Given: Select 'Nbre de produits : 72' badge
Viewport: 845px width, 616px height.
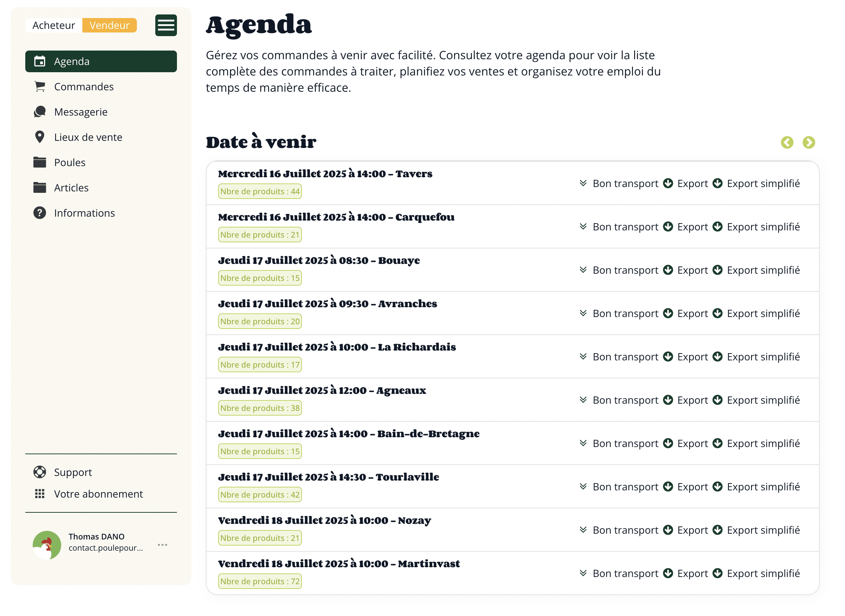Looking at the screenshot, I should pos(260,582).
